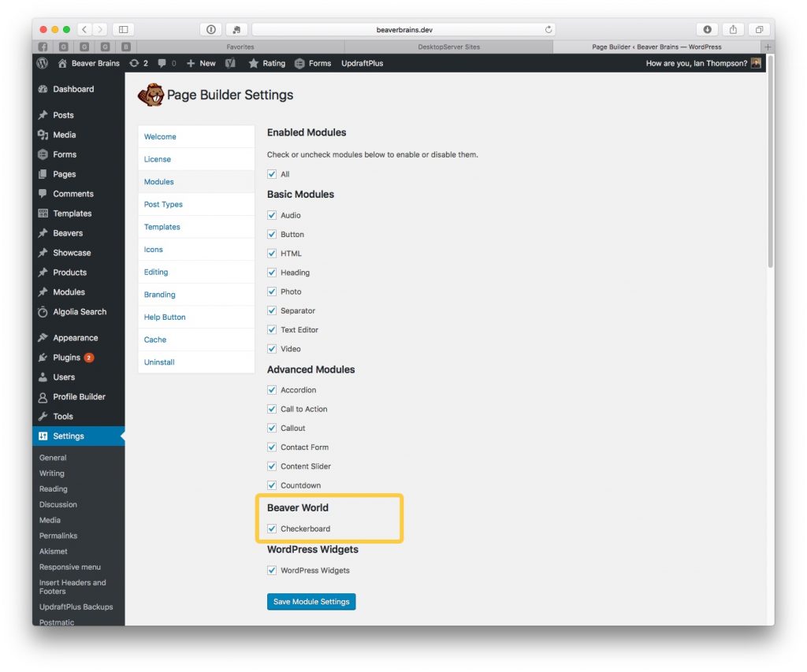The height and width of the screenshot is (672, 807).
Task: Open Beaver Brains site home icon
Action: [63, 63]
